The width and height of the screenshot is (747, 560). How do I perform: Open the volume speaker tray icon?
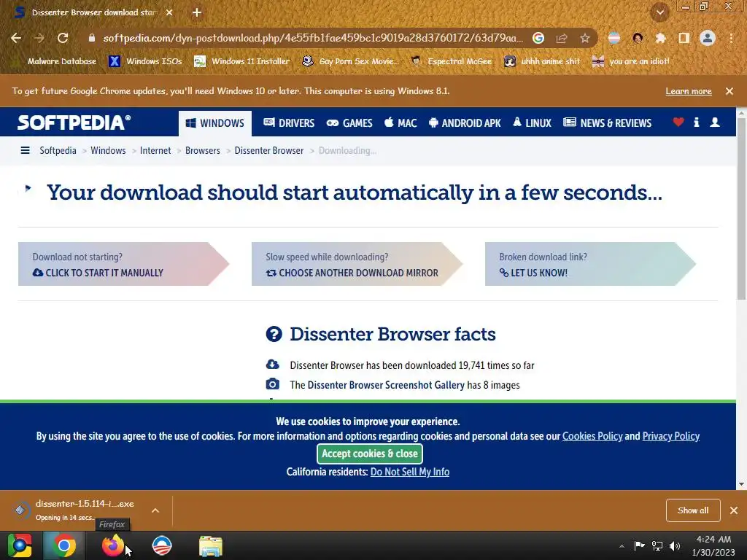click(x=675, y=545)
